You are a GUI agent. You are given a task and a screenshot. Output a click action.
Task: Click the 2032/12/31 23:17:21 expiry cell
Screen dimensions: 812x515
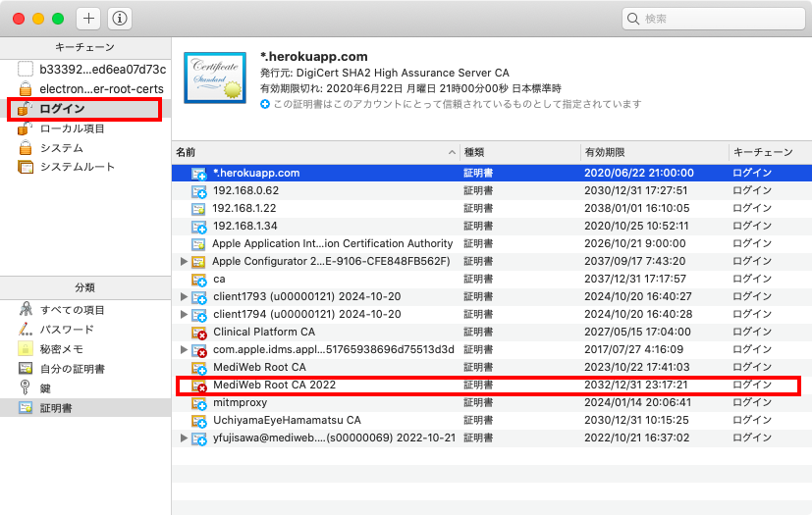(x=636, y=385)
